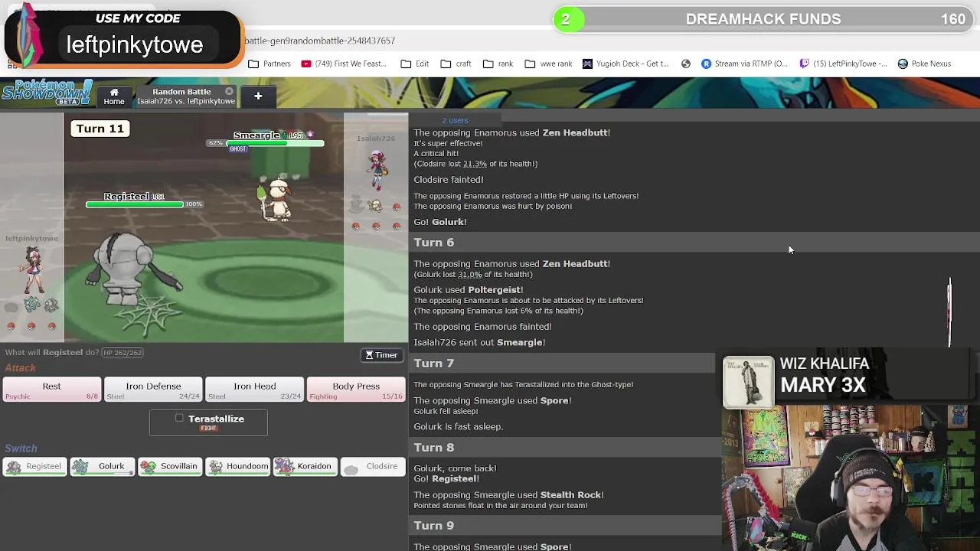Click "Golurk is fast asleep." log line

point(459,427)
